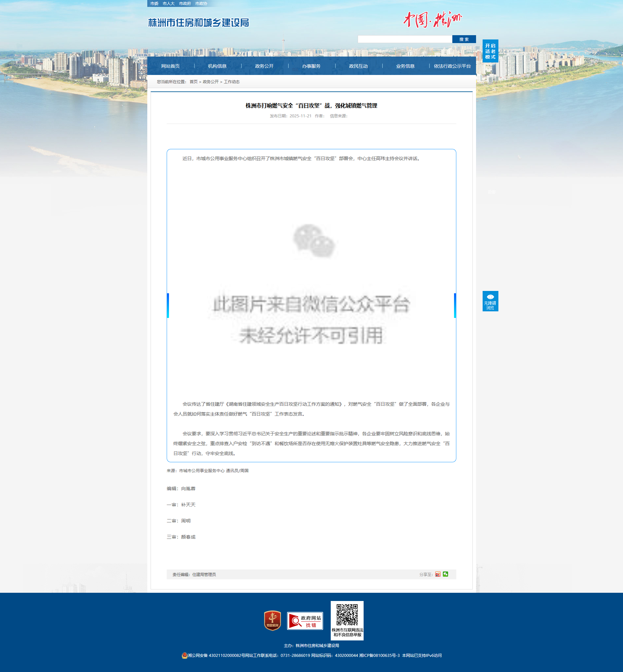Click the WeChat share icon
This screenshot has width=623, height=672.
tap(445, 574)
